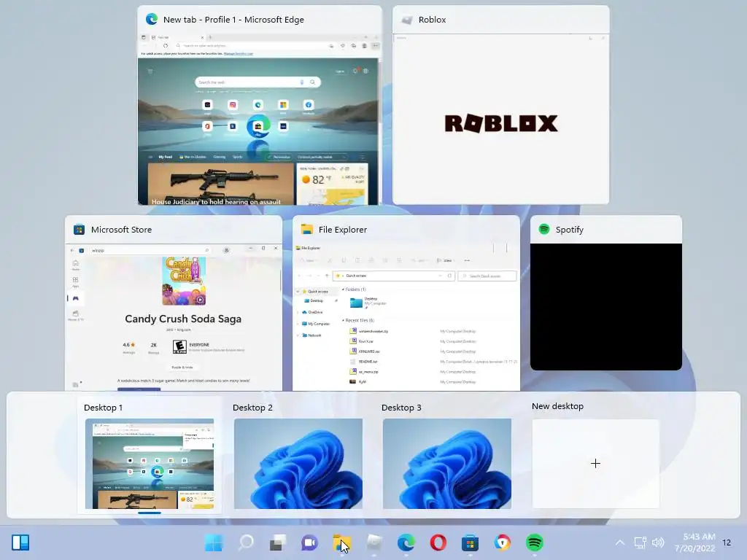Image resolution: width=747 pixels, height=560 pixels.
Task: Switch to the black Spotify window thumbnail
Action: click(x=606, y=307)
